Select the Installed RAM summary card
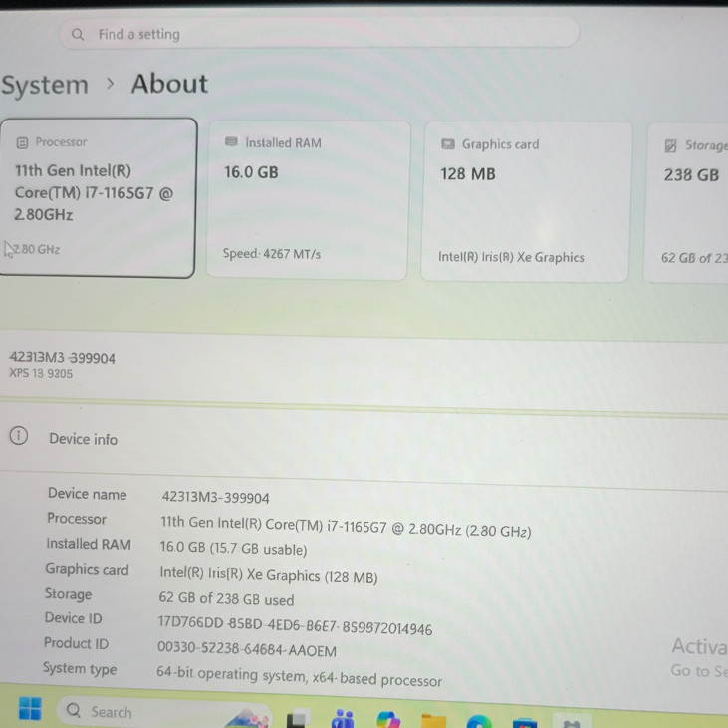Image resolution: width=728 pixels, height=728 pixels. pyautogui.click(x=308, y=200)
